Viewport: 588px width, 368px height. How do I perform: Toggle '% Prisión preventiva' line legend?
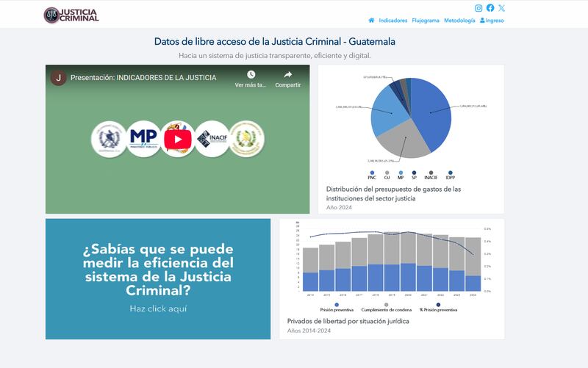pos(438,307)
